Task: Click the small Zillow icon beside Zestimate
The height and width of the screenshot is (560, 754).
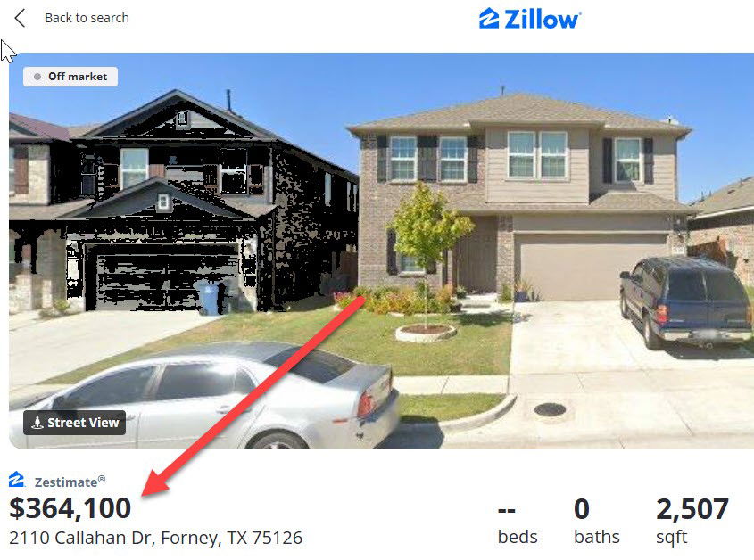Action: point(16,480)
